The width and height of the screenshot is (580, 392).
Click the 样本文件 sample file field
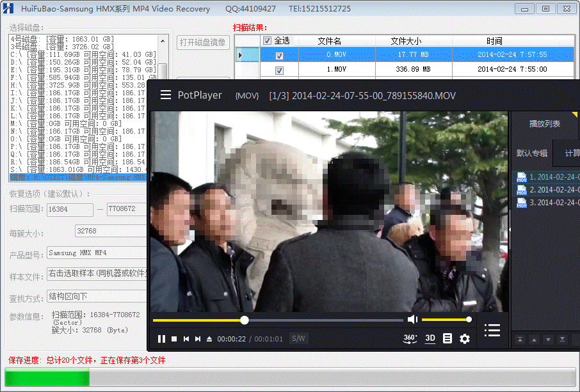[97, 274]
